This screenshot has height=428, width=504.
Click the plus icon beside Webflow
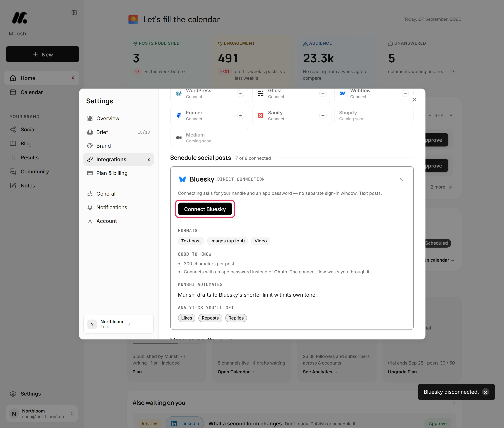[x=405, y=93]
